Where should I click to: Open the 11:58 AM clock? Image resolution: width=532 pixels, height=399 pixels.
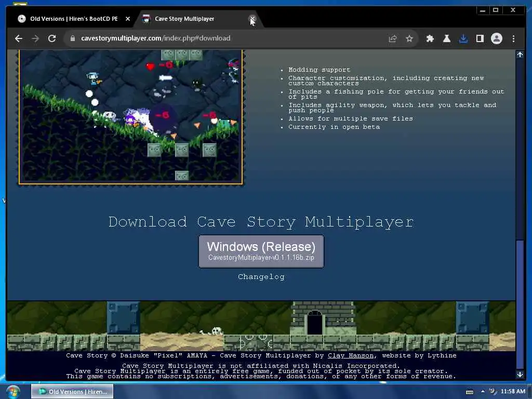(513, 391)
